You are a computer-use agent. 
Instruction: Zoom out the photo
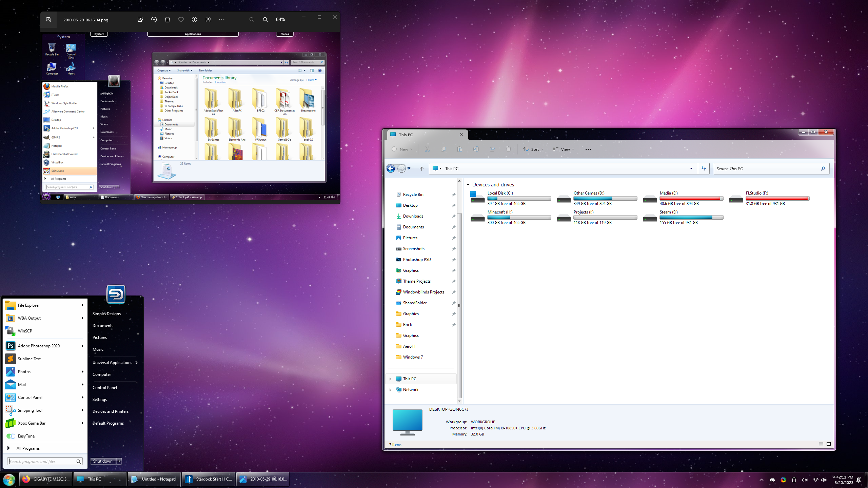(252, 20)
